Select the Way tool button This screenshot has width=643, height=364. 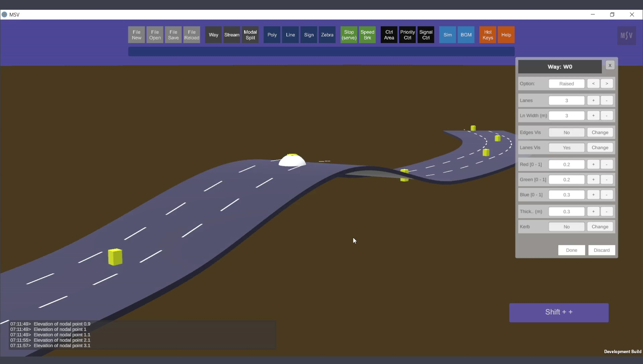click(213, 35)
